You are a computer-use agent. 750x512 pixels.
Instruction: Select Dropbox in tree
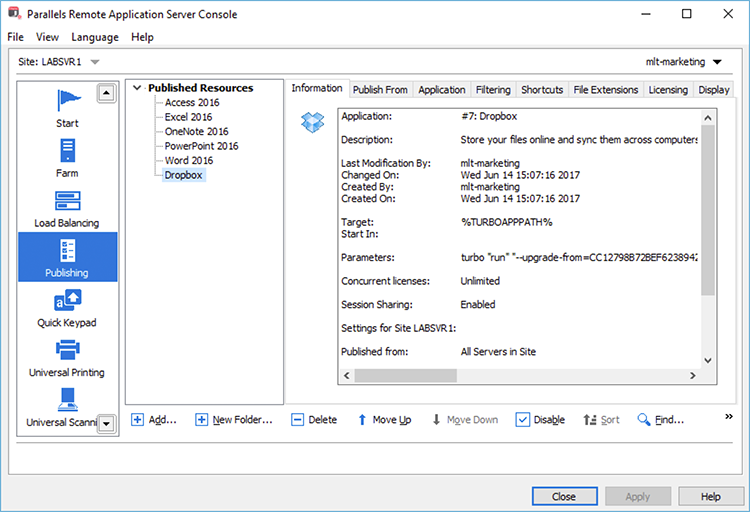(184, 175)
